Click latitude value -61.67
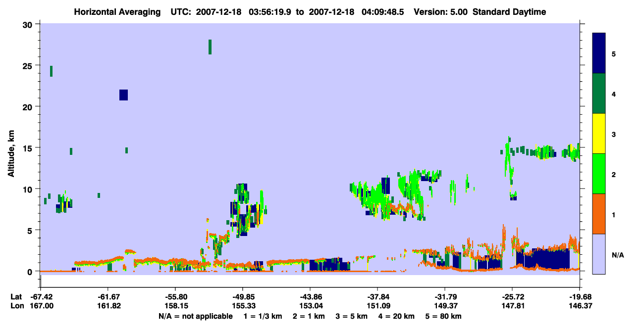The width and height of the screenshot is (644, 330). click(108, 297)
